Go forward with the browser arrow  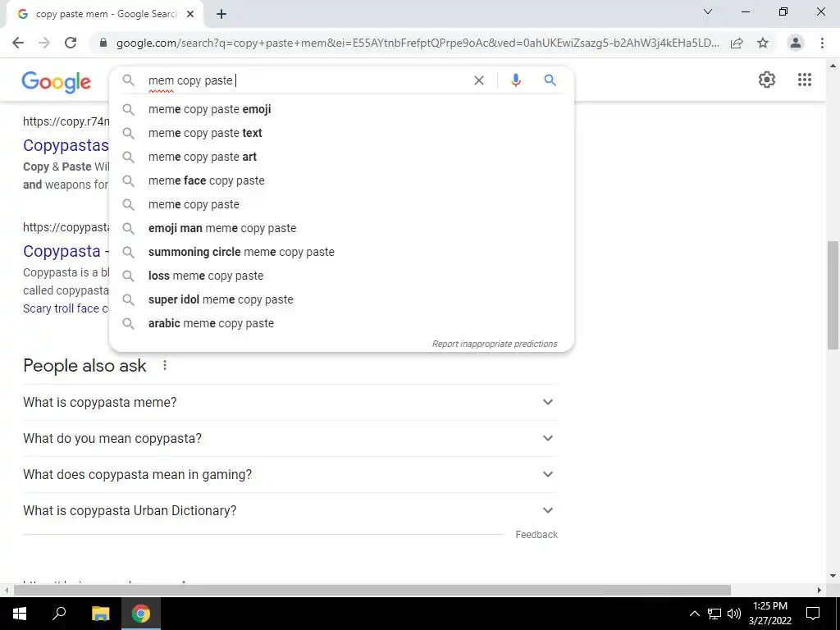44,43
